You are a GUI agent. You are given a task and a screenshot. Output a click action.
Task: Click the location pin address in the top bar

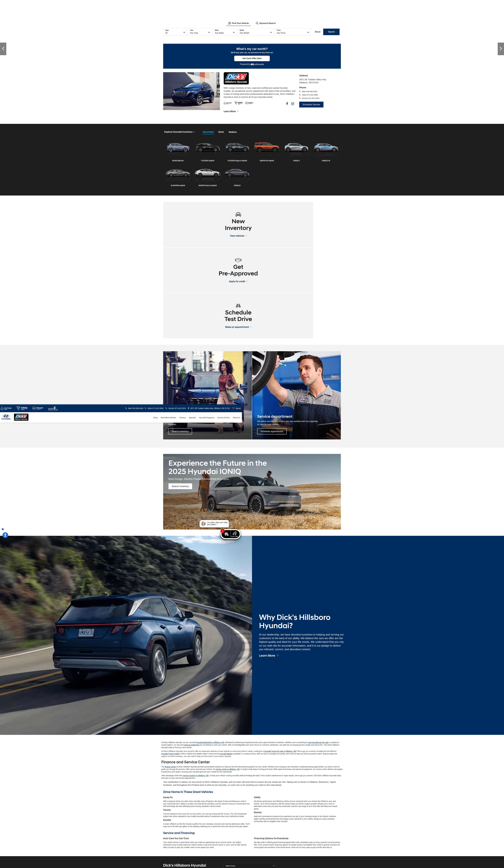tap(209, 408)
